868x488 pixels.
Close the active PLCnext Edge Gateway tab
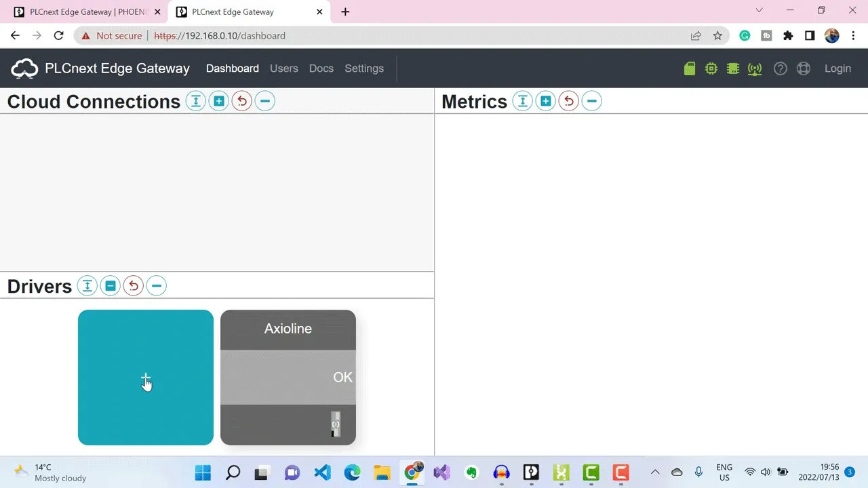pos(319,12)
